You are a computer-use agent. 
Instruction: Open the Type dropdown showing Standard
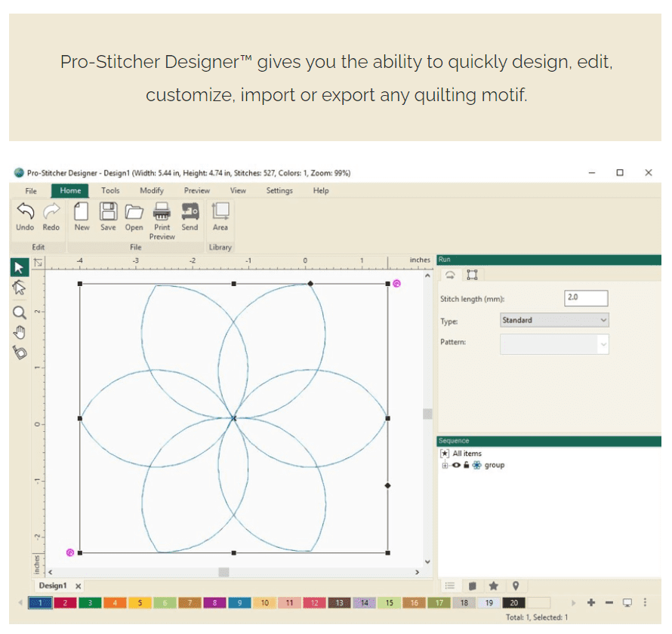pyautogui.click(x=554, y=320)
